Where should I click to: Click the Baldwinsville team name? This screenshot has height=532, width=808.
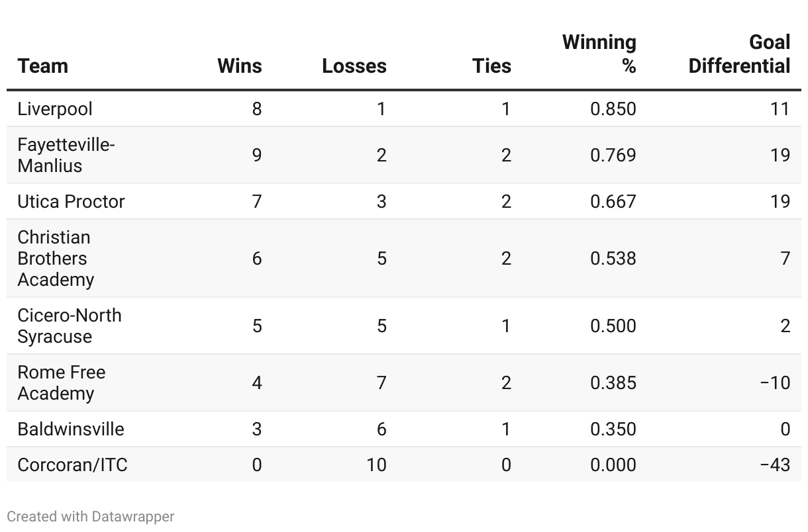pos(71,429)
